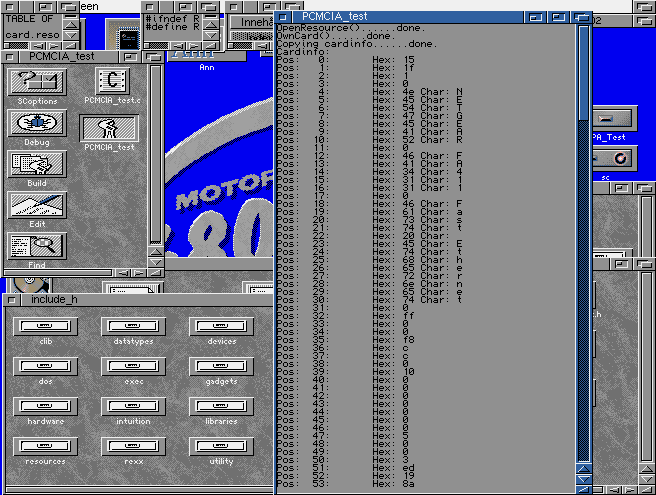
Task: Click 'card.reso' text in TABLE OF window
Action: tap(33, 35)
